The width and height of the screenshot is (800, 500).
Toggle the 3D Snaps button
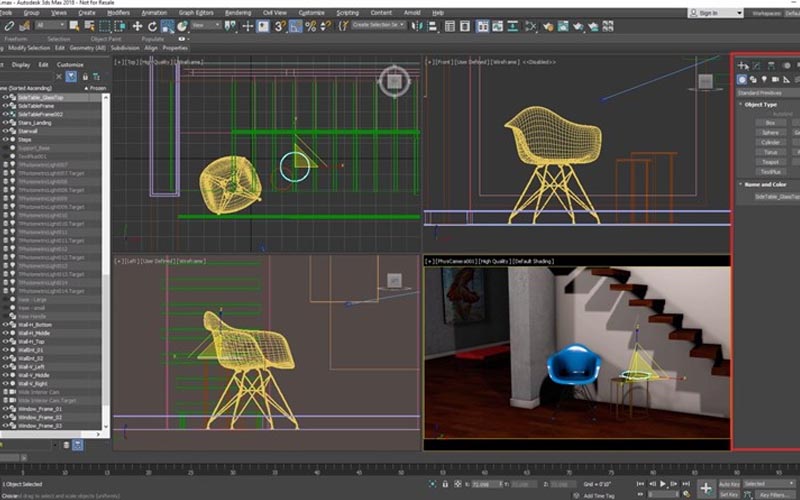pos(280,26)
